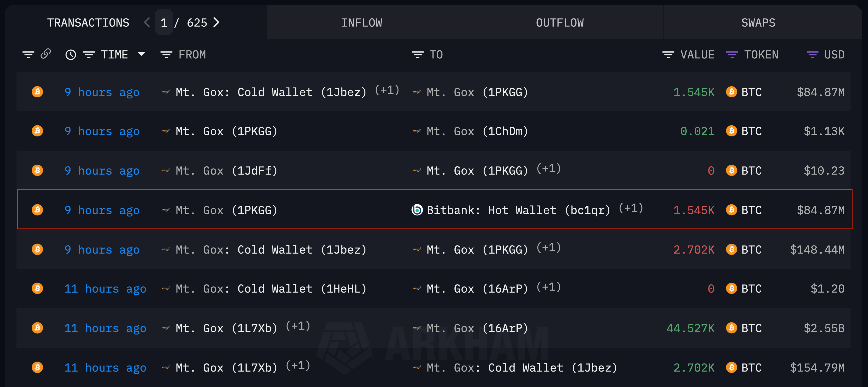The image size is (868, 387).
Task: Open the USD filter icon
Action: pyautogui.click(x=812, y=54)
